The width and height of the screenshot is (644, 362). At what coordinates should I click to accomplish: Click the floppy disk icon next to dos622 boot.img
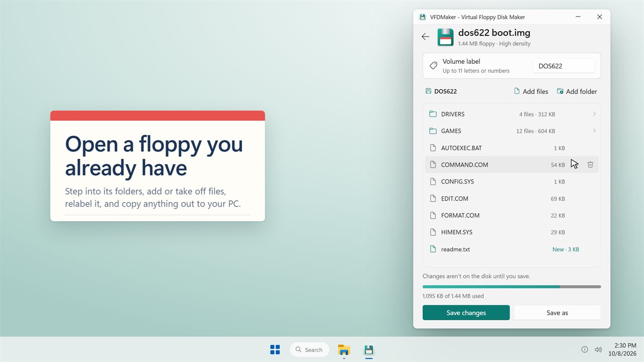click(x=445, y=37)
